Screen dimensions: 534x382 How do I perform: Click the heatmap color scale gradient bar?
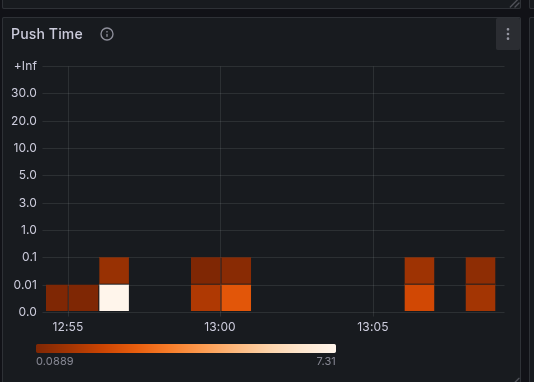point(186,348)
